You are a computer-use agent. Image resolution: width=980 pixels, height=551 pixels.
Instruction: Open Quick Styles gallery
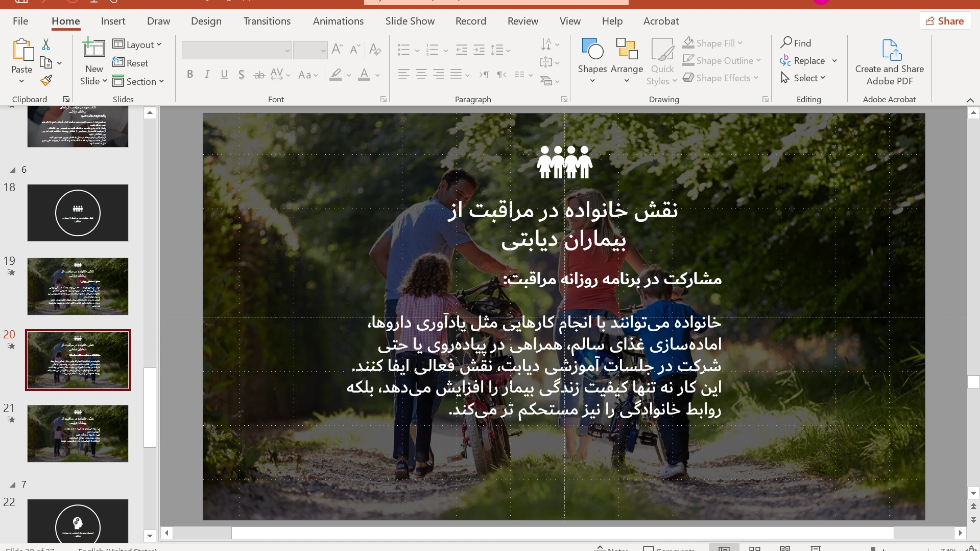pos(662,61)
